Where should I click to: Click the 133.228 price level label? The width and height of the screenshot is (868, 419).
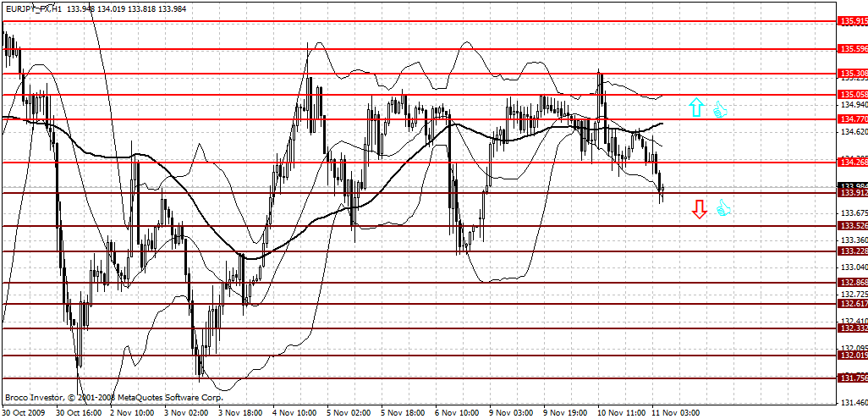[851, 251]
